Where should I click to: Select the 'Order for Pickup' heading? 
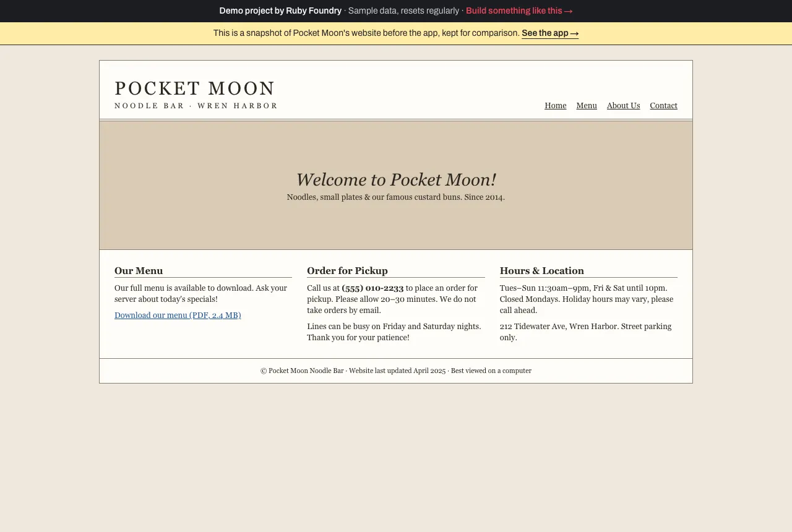347,271
